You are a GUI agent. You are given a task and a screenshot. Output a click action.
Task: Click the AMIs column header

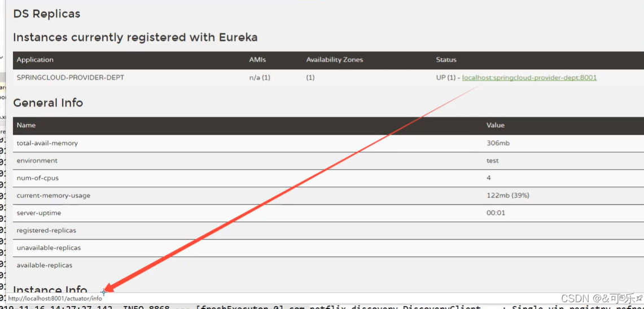tap(257, 60)
